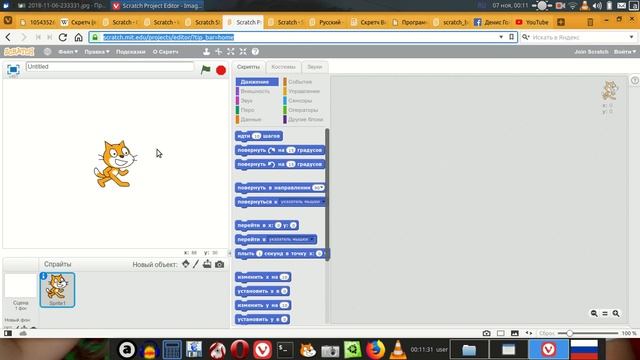Reload the page
The image size is (640, 360).
[x=62, y=37]
